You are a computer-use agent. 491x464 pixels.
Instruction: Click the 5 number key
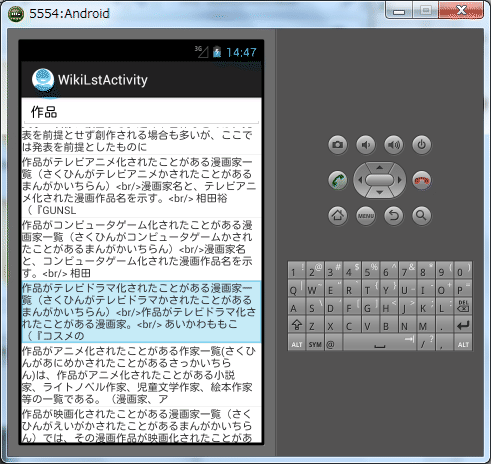coord(370,270)
